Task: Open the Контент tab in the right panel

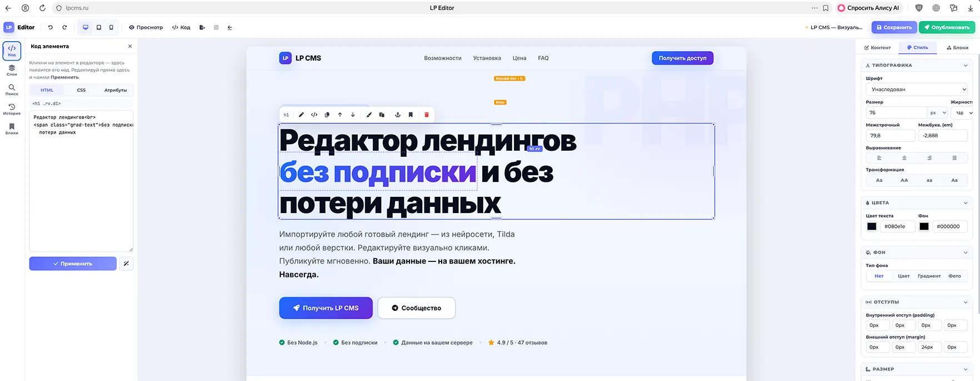Action: tap(877, 48)
